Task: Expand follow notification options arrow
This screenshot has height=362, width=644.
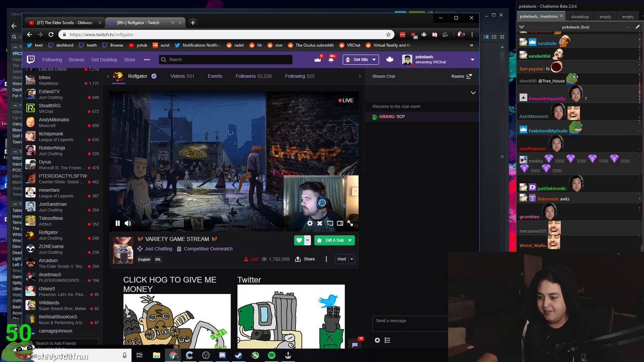Action: click(x=308, y=240)
